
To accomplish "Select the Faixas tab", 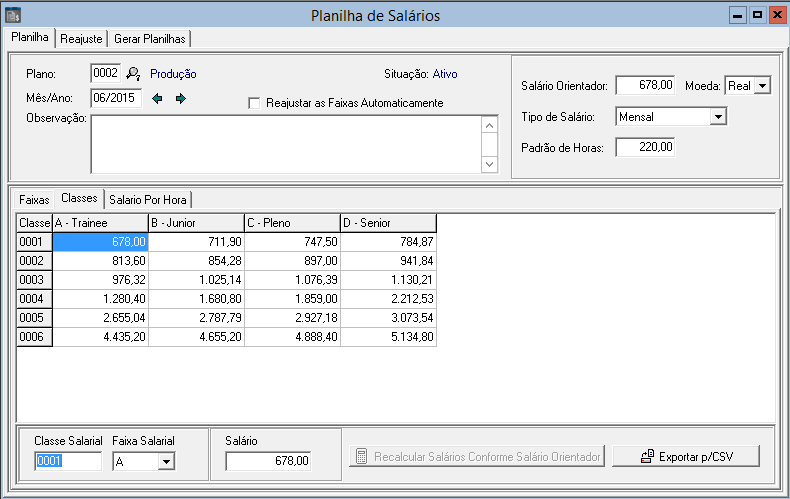I will pos(34,200).
